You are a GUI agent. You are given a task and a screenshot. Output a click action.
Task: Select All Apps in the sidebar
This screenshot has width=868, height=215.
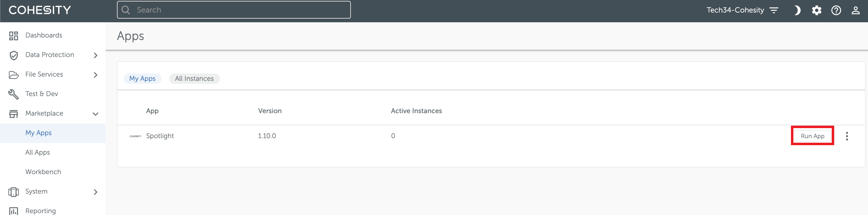tap(38, 152)
